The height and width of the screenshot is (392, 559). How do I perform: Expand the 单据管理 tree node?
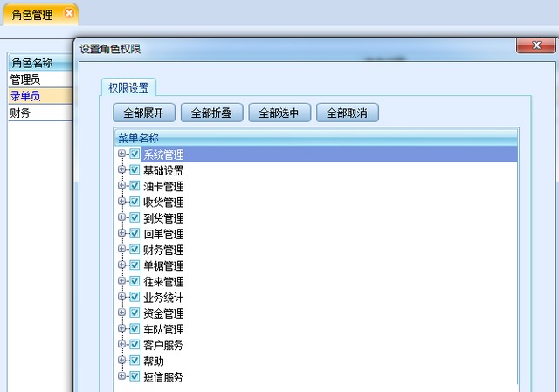(x=122, y=265)
